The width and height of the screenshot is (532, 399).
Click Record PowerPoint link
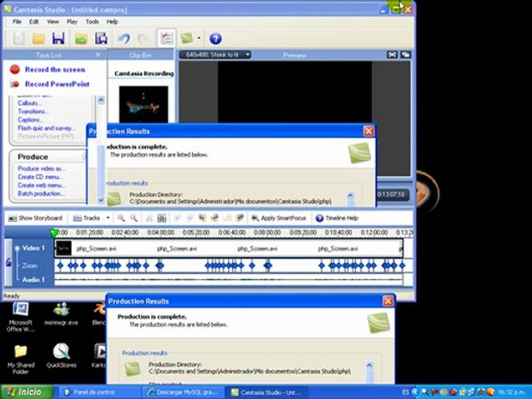coord(57,84)
